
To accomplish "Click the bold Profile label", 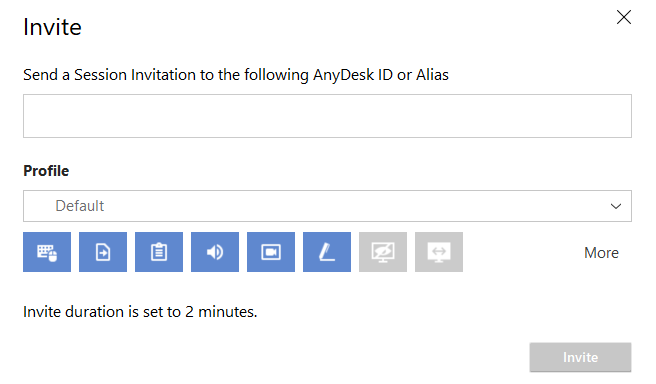I will coord(46,171).
